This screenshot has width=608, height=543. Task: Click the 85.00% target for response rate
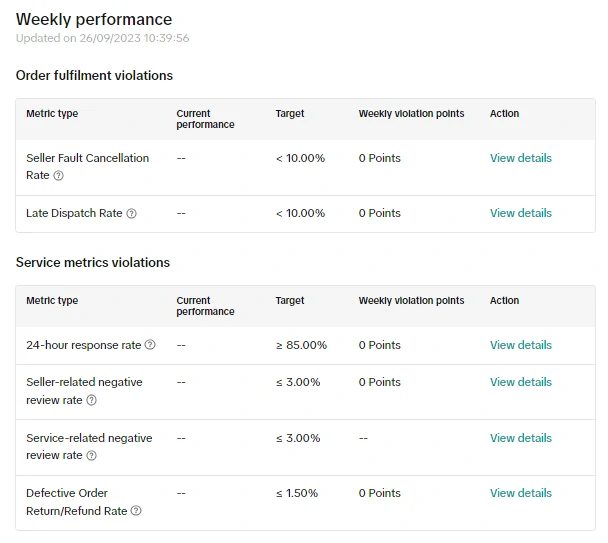click(301, 345)
